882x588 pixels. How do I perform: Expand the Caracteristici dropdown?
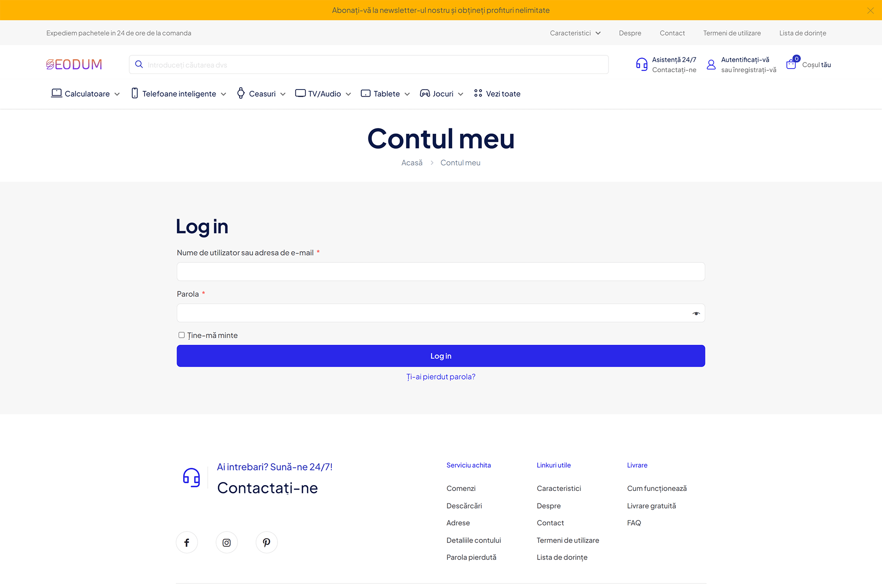(x=575, y=33)
